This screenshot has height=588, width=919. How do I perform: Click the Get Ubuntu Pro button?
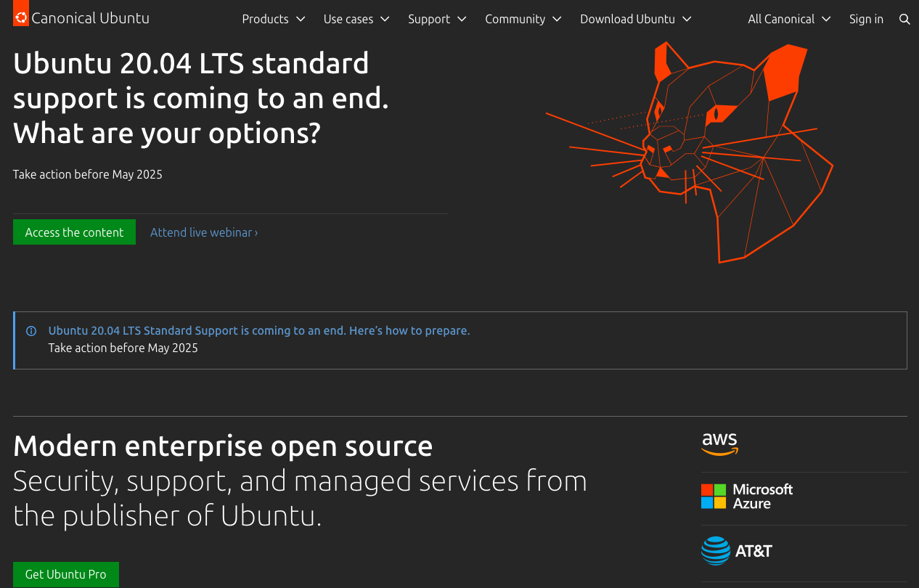pos(65,574)
